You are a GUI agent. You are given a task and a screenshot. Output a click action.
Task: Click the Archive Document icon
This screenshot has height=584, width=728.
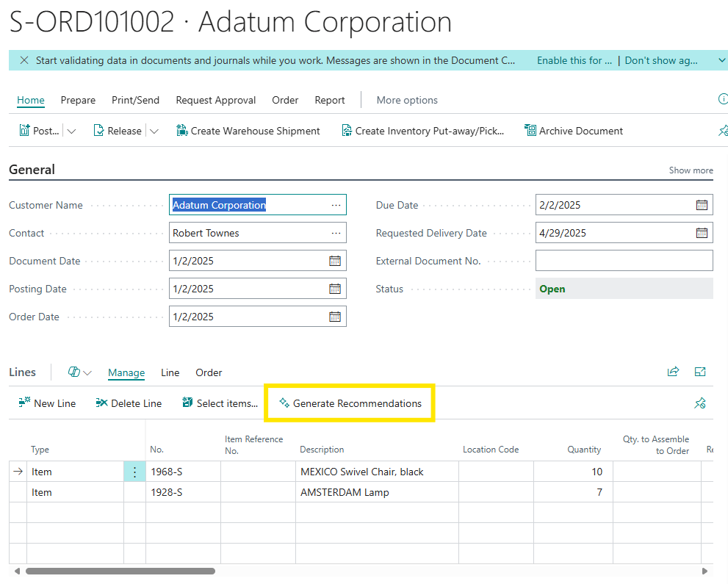(530, 131)
